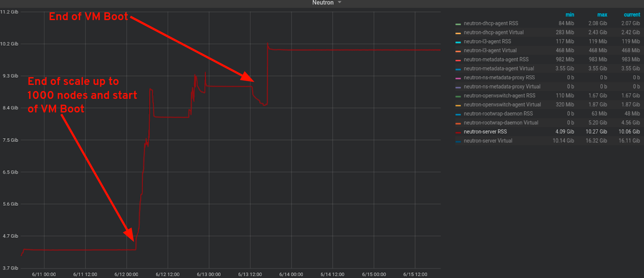The height and width of the screenshot is (278, 644).
Task: Open color picker for neutron-metadata-agent Virtual swatch
Action: click(458, 70)
